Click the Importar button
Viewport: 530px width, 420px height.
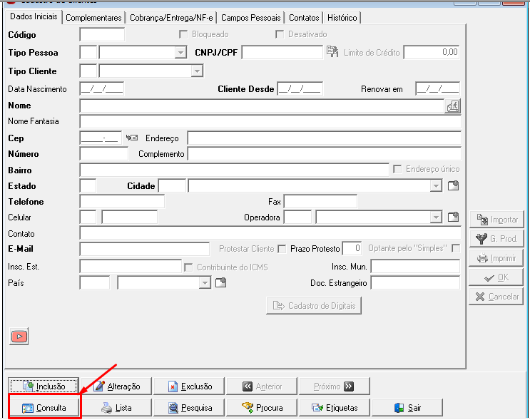496,220
